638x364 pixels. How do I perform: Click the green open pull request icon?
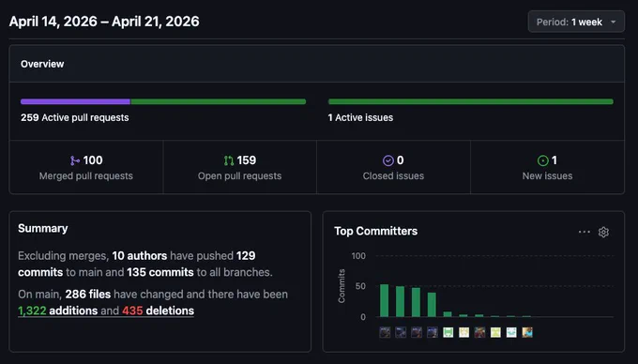tap(229, 160)
